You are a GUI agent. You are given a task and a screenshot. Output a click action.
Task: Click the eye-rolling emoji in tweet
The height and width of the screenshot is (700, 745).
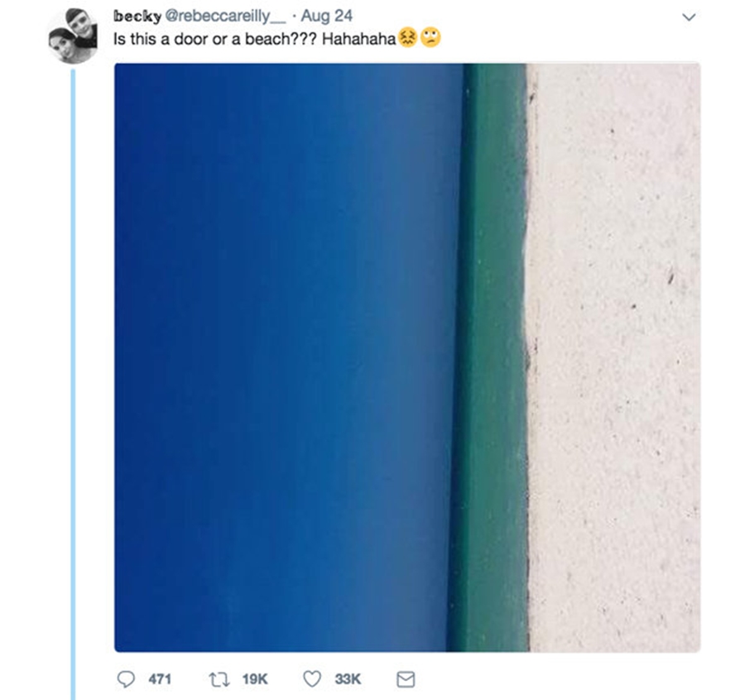tap(430, 38)
